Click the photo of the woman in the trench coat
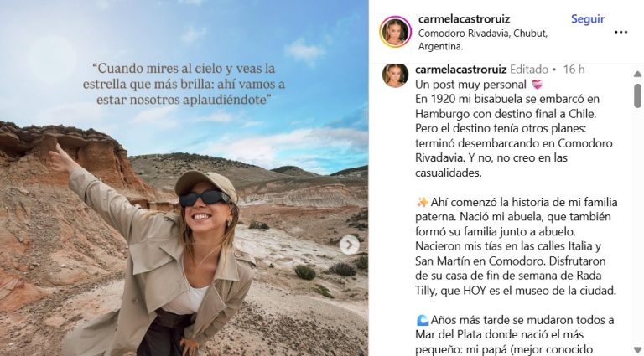 pyautogui.click(x=184, y=178)
